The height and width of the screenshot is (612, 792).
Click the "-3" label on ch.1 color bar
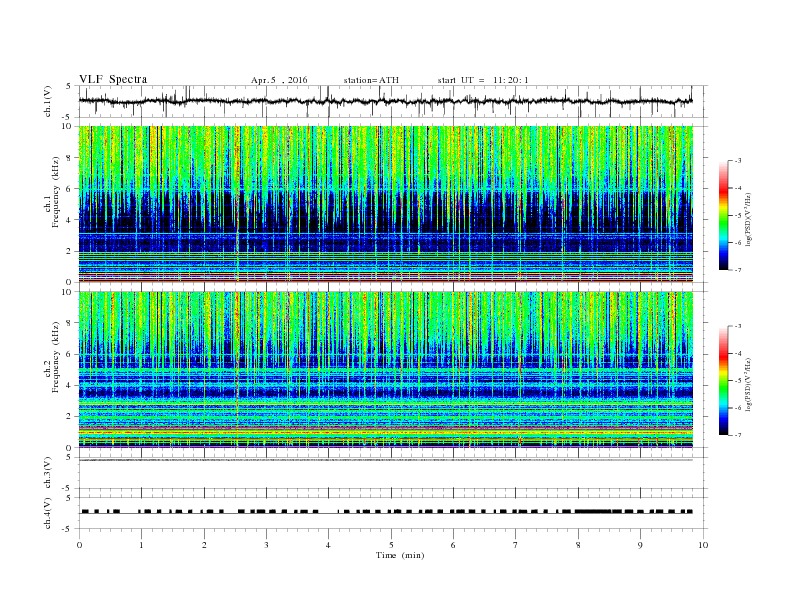point(738,161)
